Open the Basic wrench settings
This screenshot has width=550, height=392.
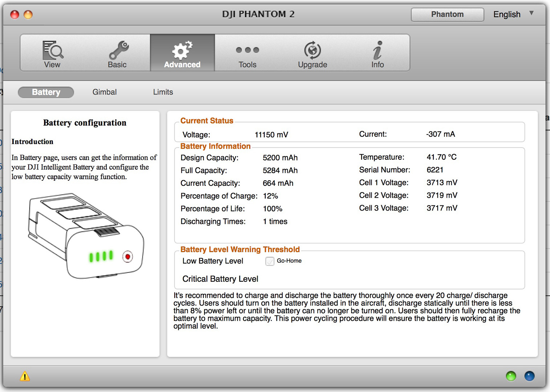point(117,53)
